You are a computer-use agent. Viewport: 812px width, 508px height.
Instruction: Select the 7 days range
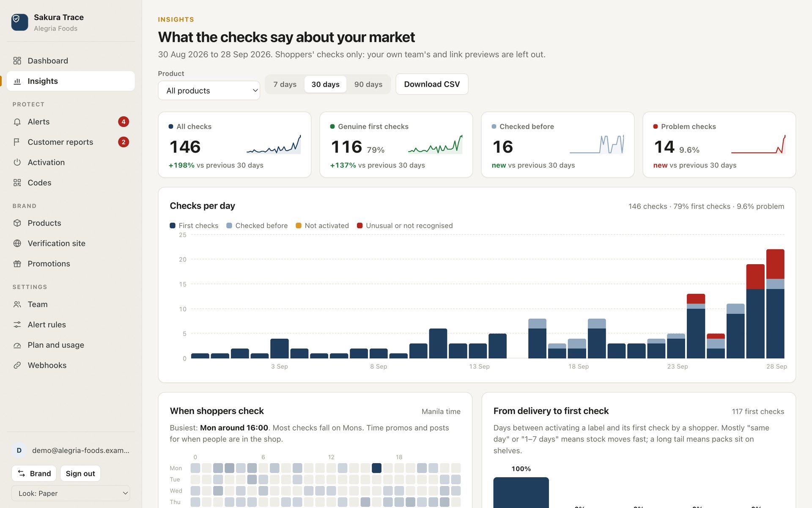[285, 84]
